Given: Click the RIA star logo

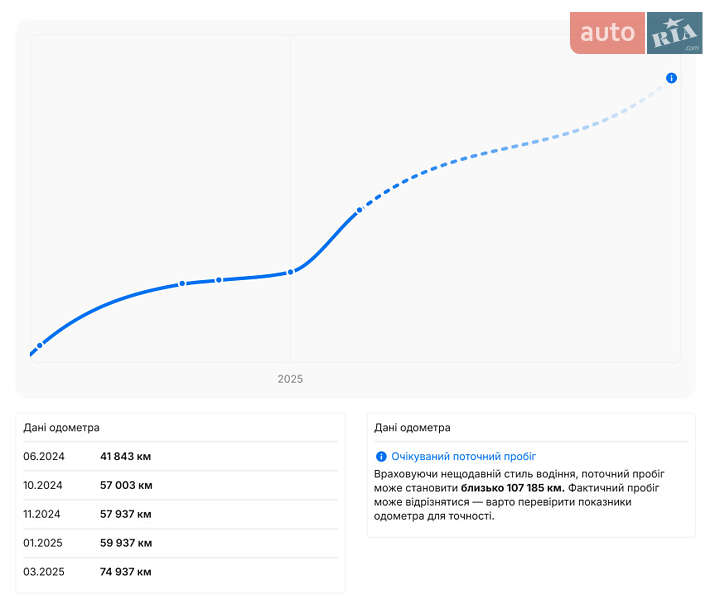Looking at the screenshot, I should click(674, 34).
